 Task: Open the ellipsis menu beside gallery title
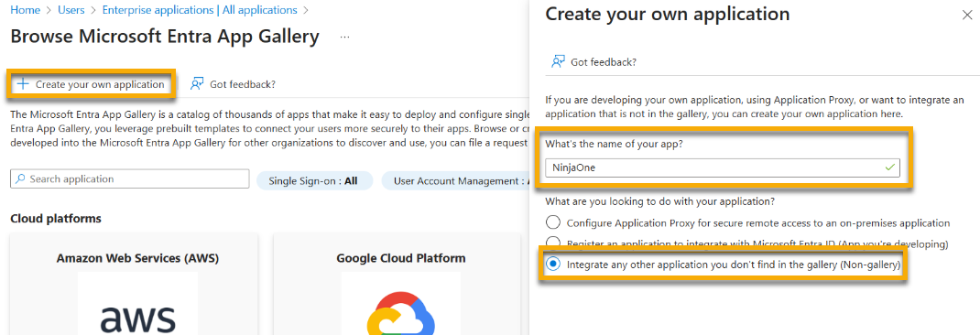[345, 38]
